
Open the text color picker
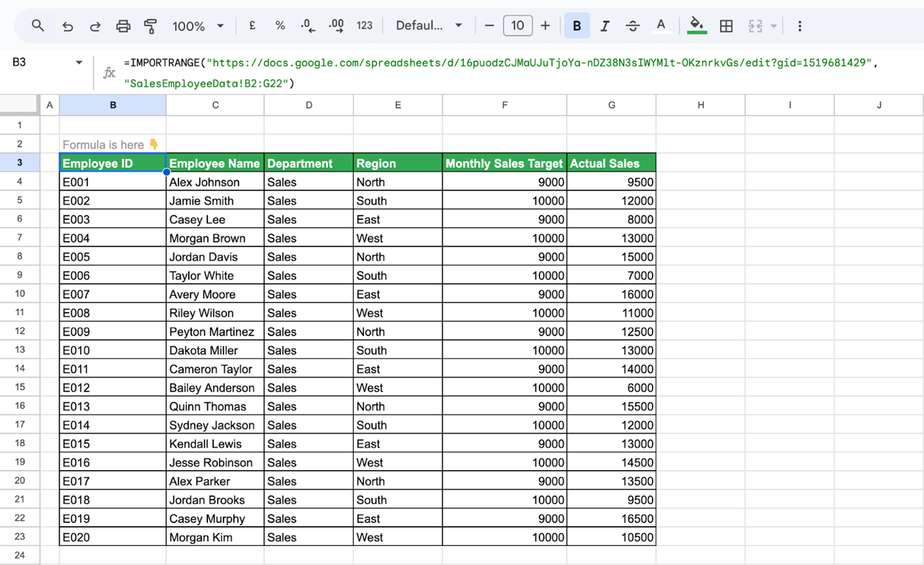click(x=661, y=26)
